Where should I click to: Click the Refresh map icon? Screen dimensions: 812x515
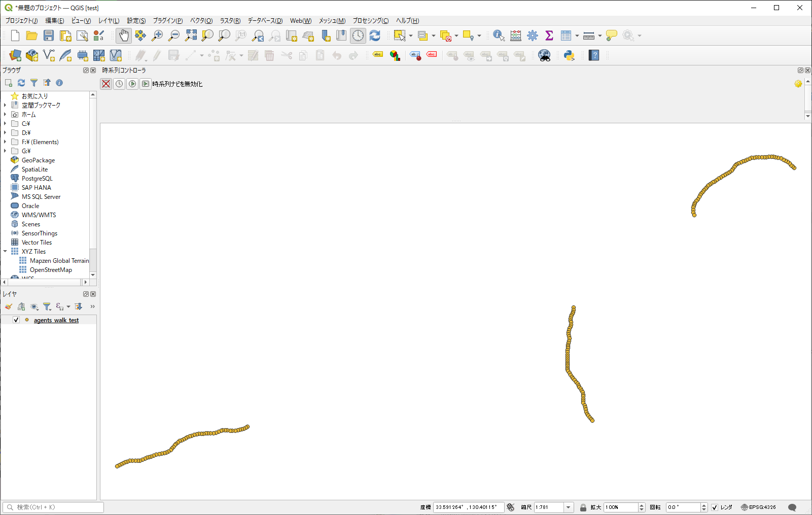tap(375, 36)
